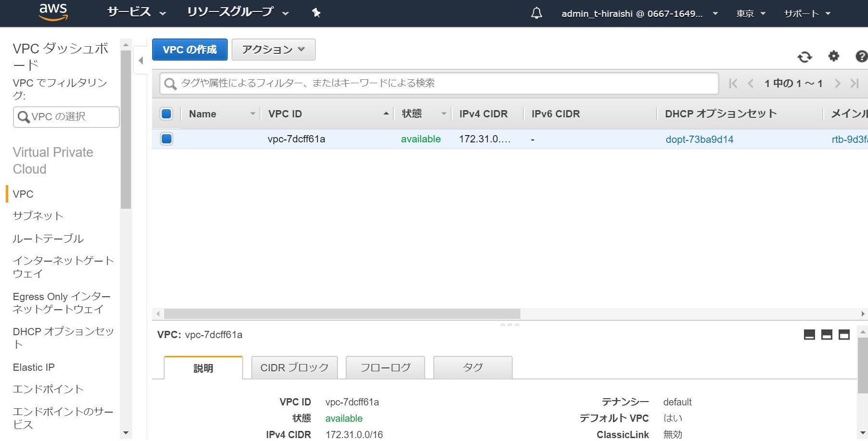Click the 172.31.0.... IPv4 CIDR cell
868x441 pixels.
[x=485, y=139]
